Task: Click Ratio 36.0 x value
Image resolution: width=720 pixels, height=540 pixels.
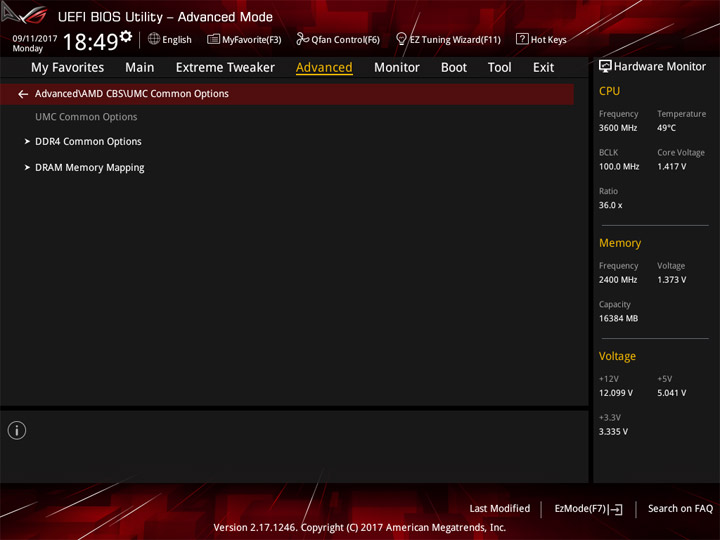Action: (610, 205)
